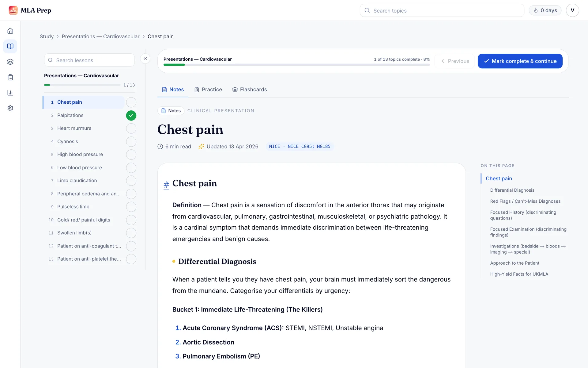Screen dimensions: 588x368
Task: Open the stacked layers icon in sidebar
Action: (10, 62)
